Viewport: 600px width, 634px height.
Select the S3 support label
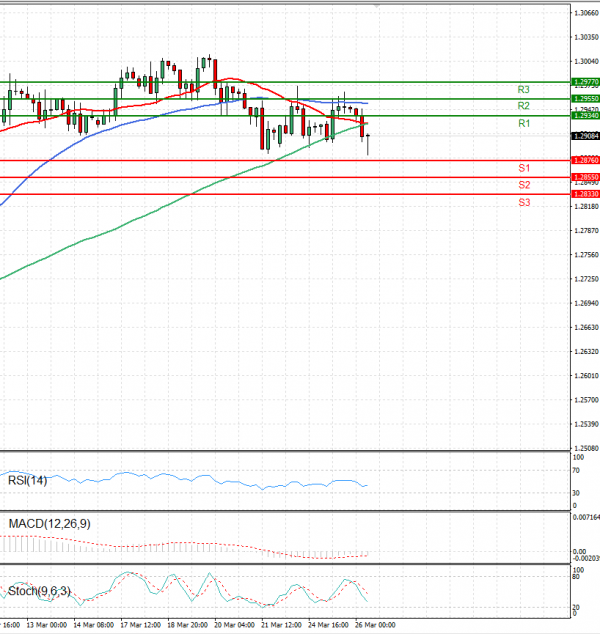tap(523, 202)
